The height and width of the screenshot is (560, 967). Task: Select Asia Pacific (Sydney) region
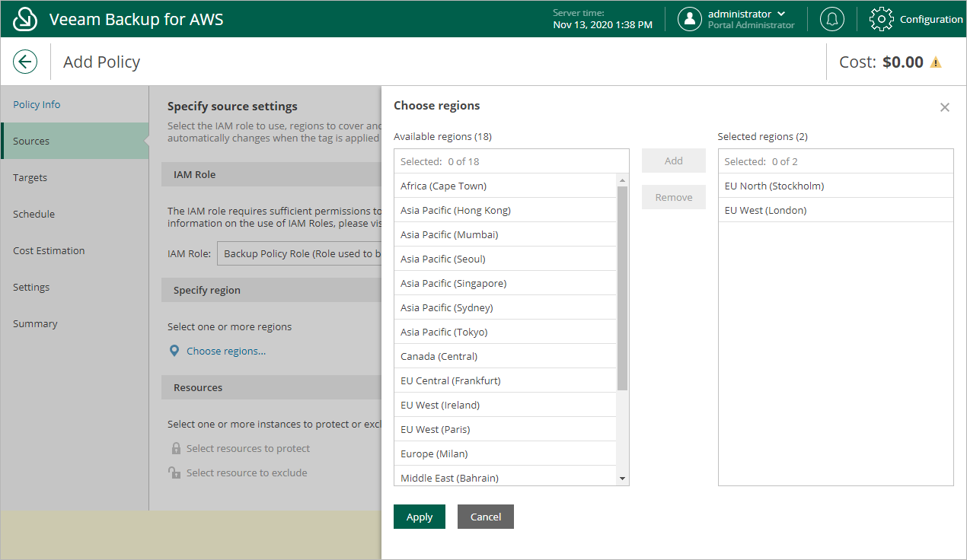coord(505,307)
